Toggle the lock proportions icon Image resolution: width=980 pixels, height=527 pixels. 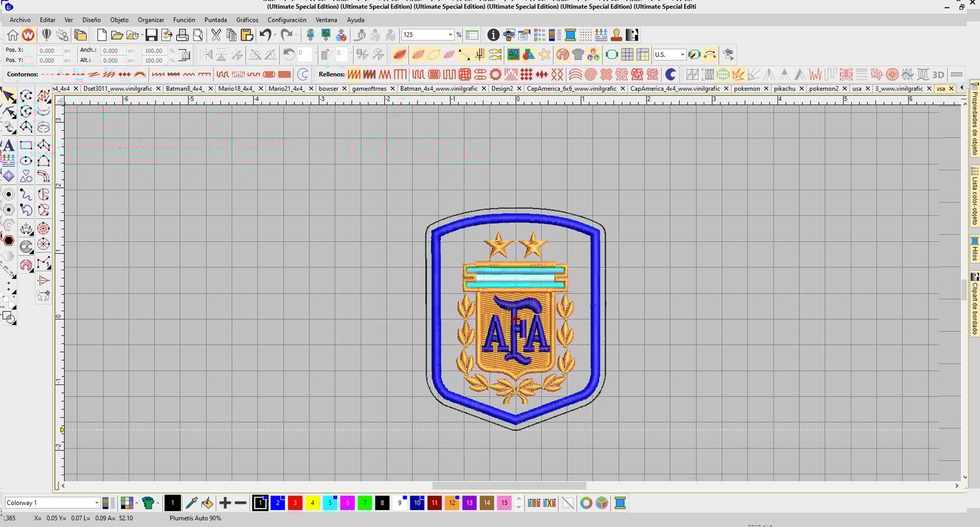coord(184,55)
